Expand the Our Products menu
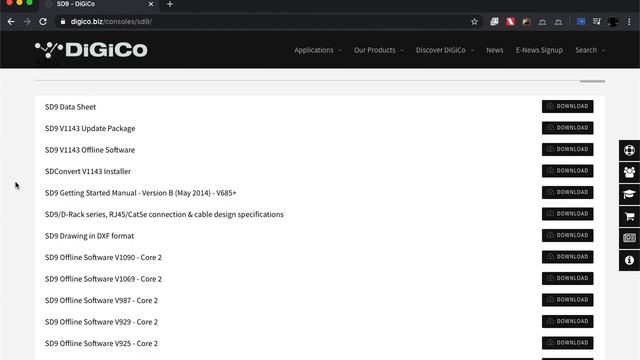The height and width of the screenshot is (360, 640). [379, 50]
